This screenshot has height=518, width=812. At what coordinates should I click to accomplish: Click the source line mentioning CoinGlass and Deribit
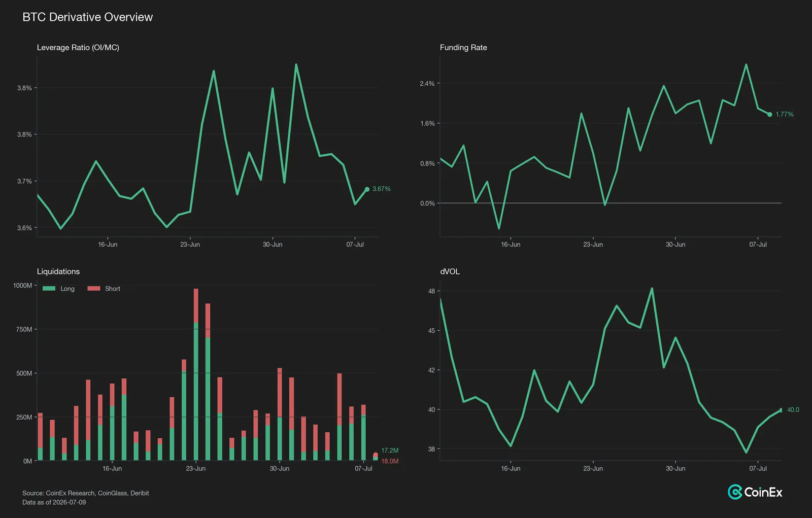pos(86,493)
